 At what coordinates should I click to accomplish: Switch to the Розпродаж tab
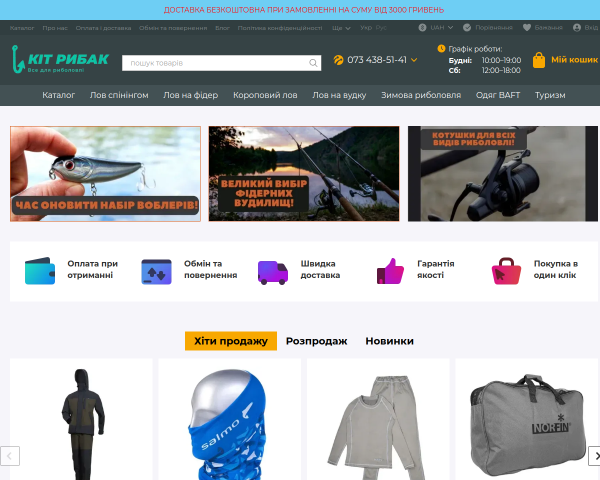[x=316, y=341]
